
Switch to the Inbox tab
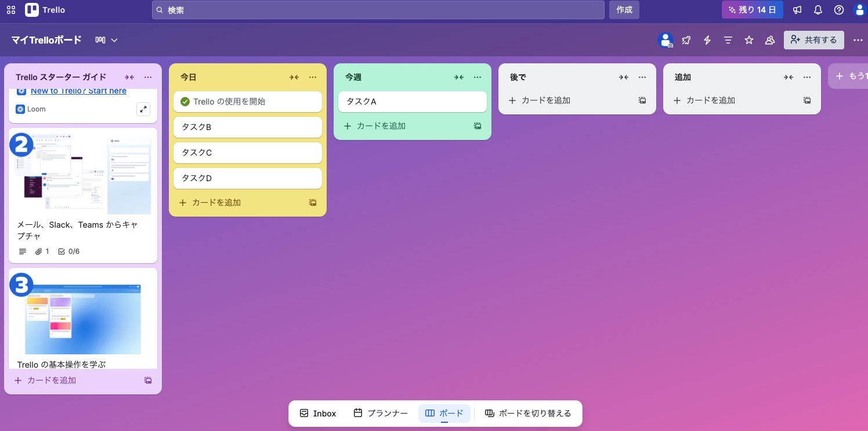(318, 414)
